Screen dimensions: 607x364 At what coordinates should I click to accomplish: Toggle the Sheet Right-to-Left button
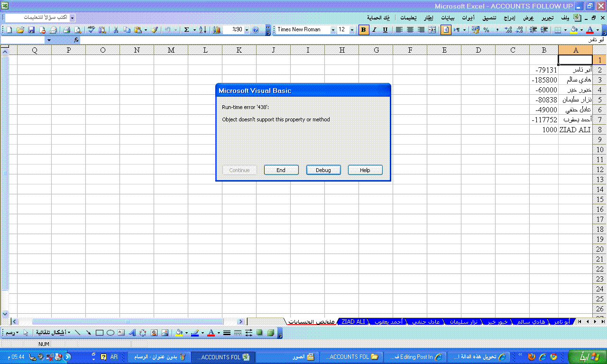point(446,29)
